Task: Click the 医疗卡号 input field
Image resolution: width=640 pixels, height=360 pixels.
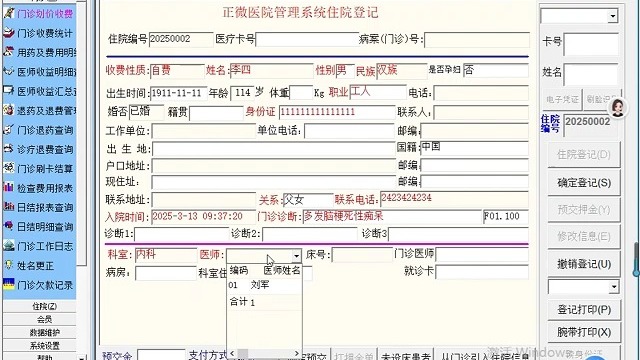Action: tap(307, 40)
